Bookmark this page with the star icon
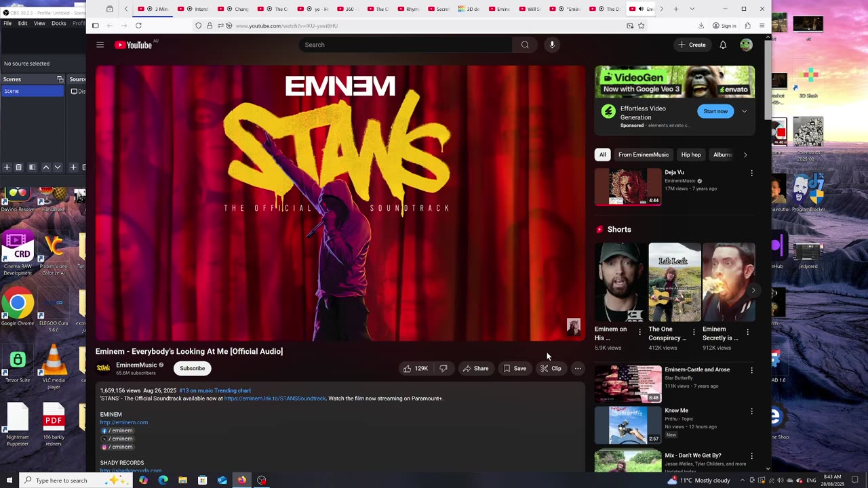 pyautogui.click(x=642, y=26)
